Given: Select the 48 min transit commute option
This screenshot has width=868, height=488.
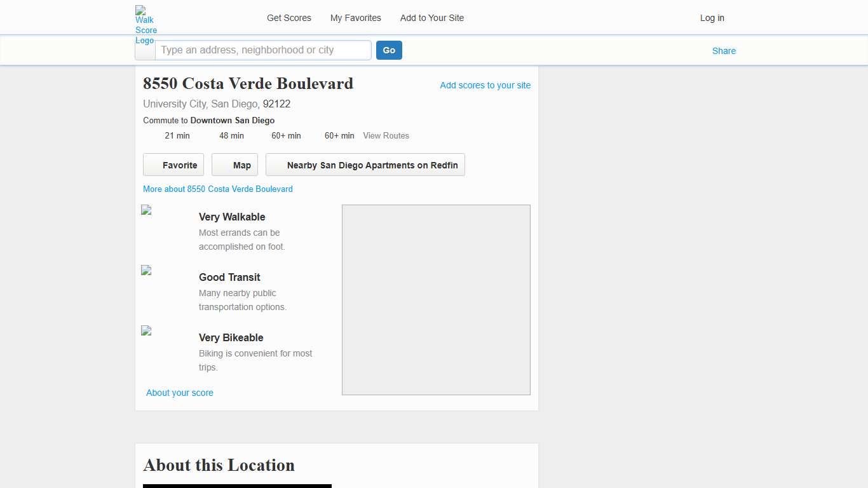Looking at the screenshot, I should tap(231, 135).
